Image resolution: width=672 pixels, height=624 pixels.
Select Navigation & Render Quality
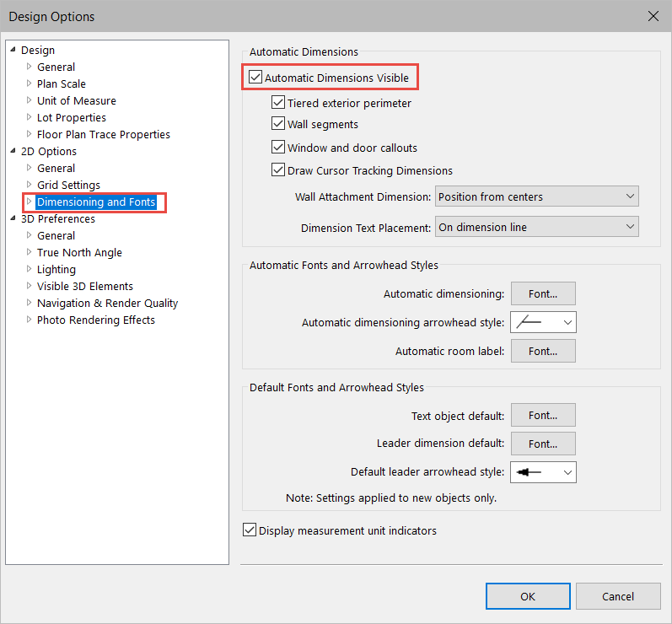pyautogui.click(x=108, y=303)
